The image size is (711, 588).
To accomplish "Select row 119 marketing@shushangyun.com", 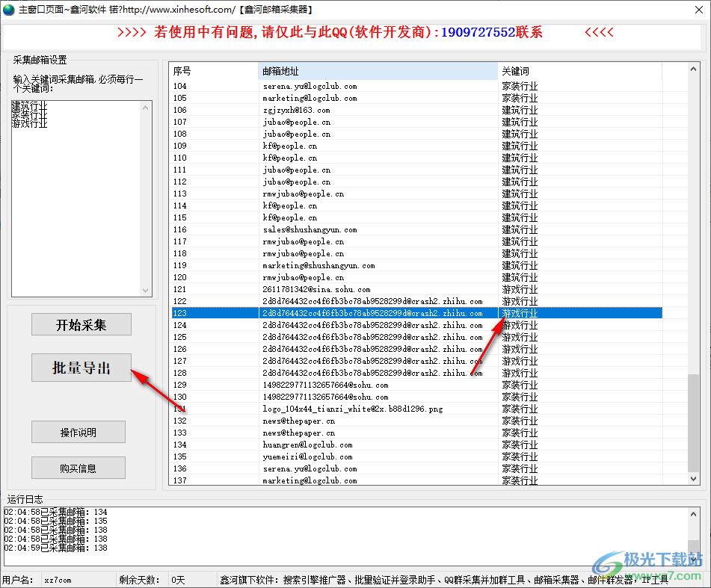I will (x=416, y=265).
